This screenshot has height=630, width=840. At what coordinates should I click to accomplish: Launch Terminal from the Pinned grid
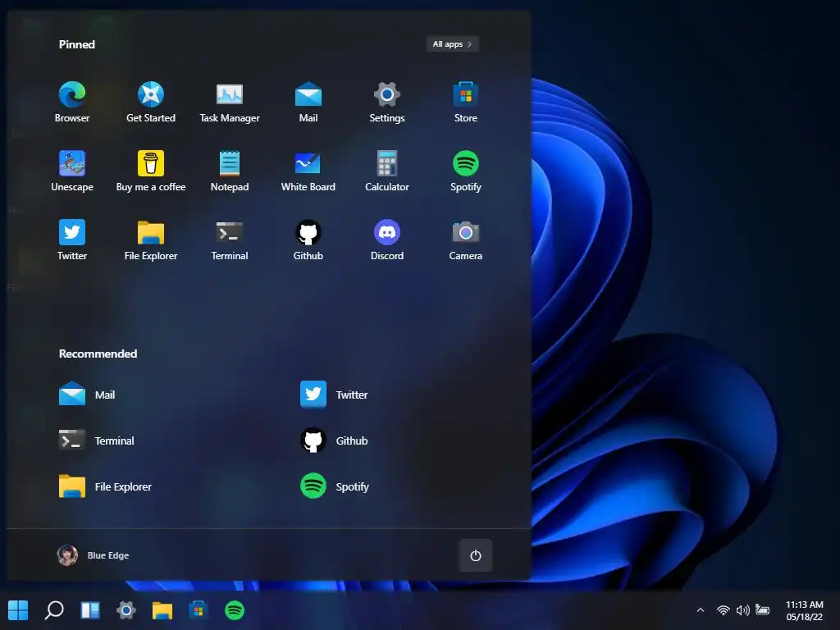(230, 240)
